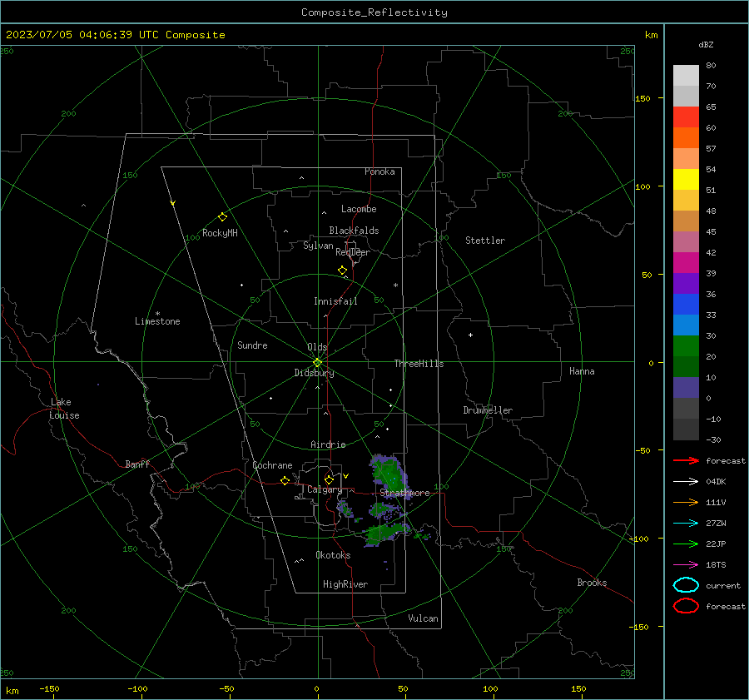Click the yellow diamond marker near Cochrane
The height and width of the screenshot is (700, 749).
click(x=285, y=480)
